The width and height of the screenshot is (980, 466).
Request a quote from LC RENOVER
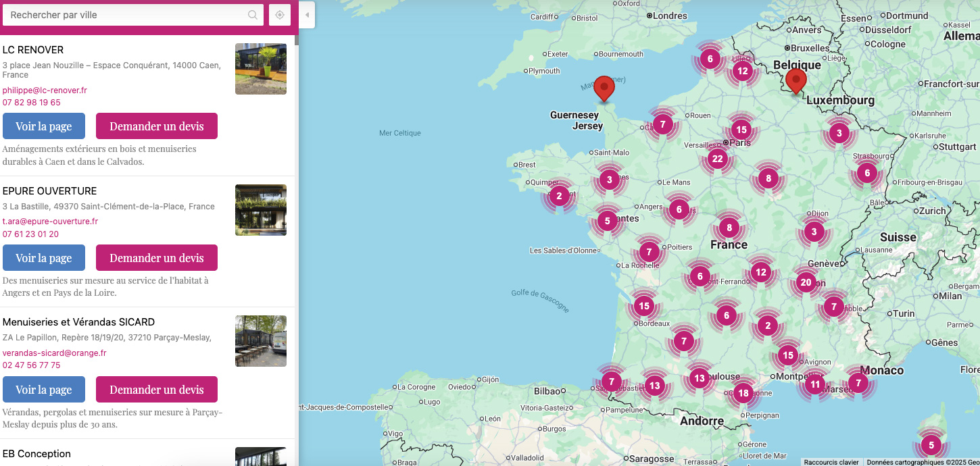pos(157,126)
